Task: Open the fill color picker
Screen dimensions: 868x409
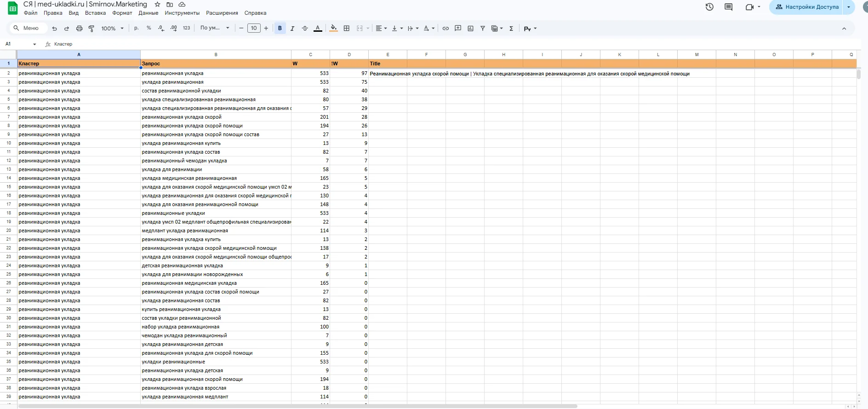Action: (x=334, y=29)
